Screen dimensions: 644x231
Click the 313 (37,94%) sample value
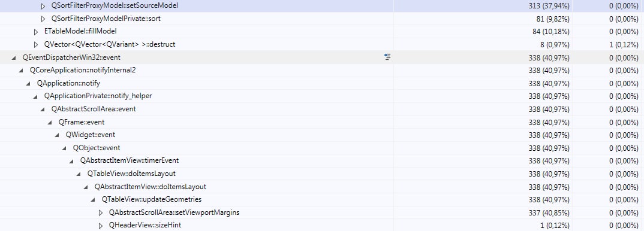pos(549,6)
